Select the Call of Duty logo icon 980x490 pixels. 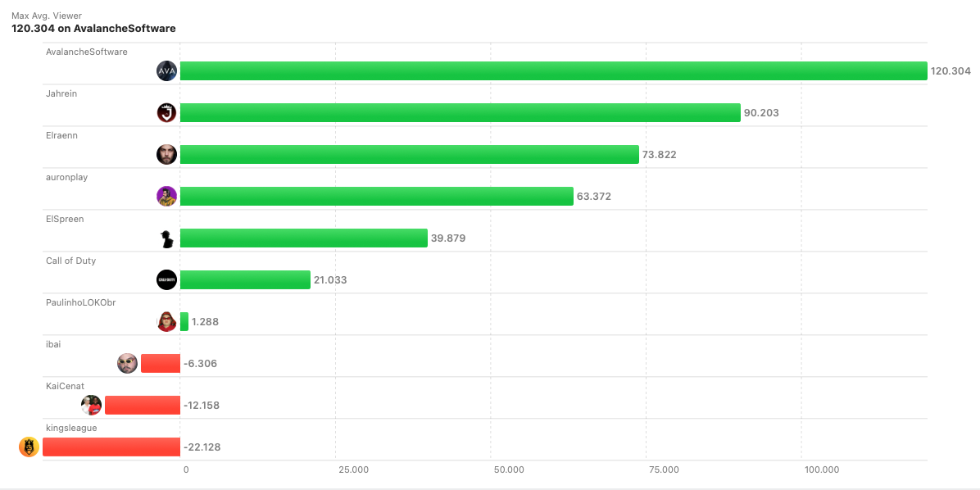166,279
